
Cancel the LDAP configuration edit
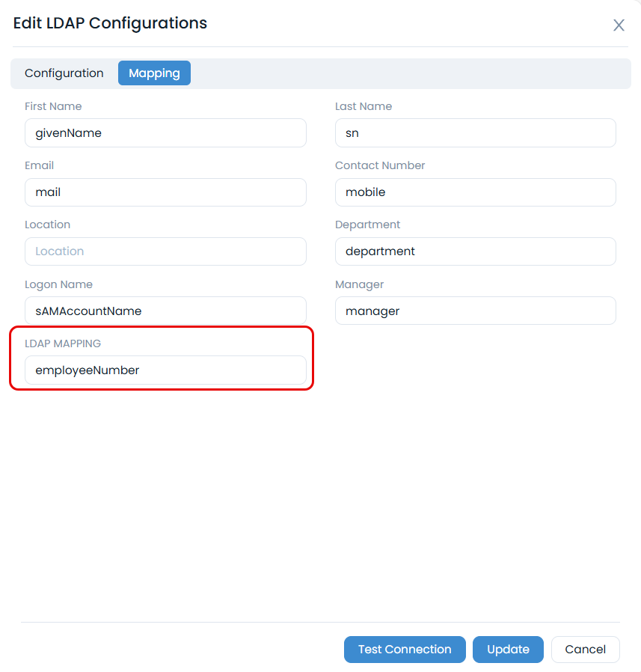click(585, 650)
